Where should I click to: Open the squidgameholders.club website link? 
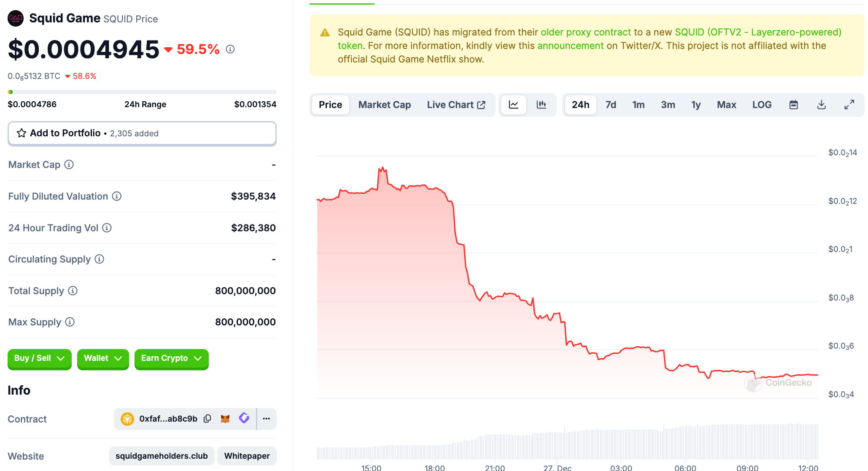tap(162, 456)
